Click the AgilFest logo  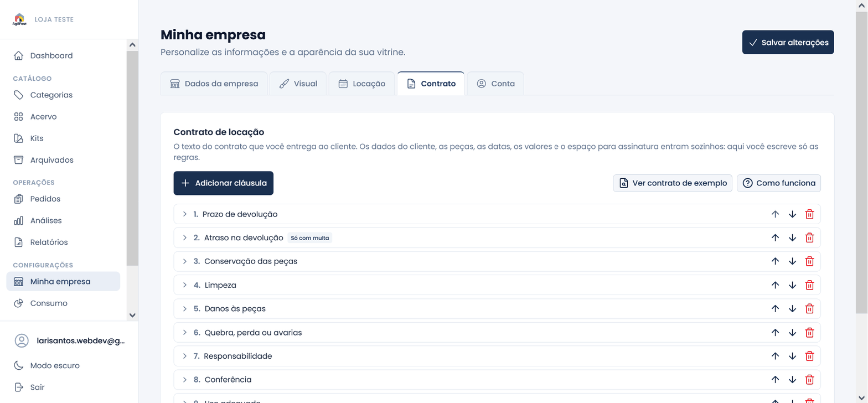pos(19,19)
